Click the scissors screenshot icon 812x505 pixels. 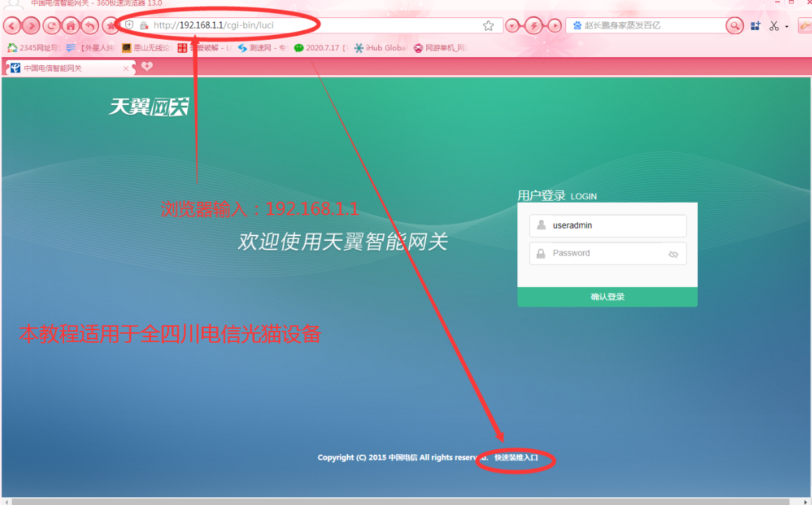pos(774,25)
